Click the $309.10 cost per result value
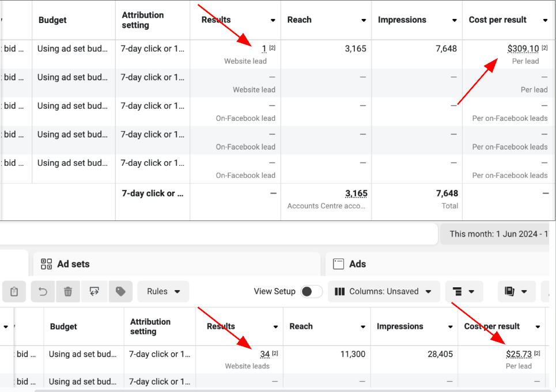The image size is (556, 392). pos(523,49)
